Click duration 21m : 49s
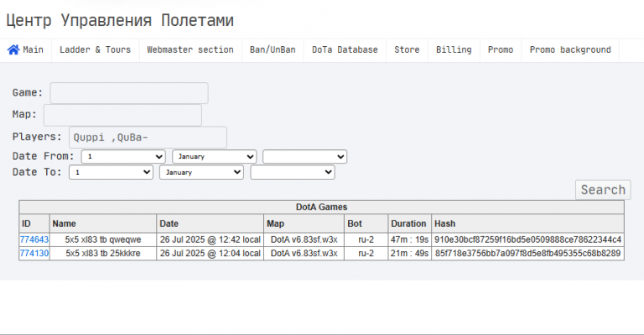 coord(409,254)
